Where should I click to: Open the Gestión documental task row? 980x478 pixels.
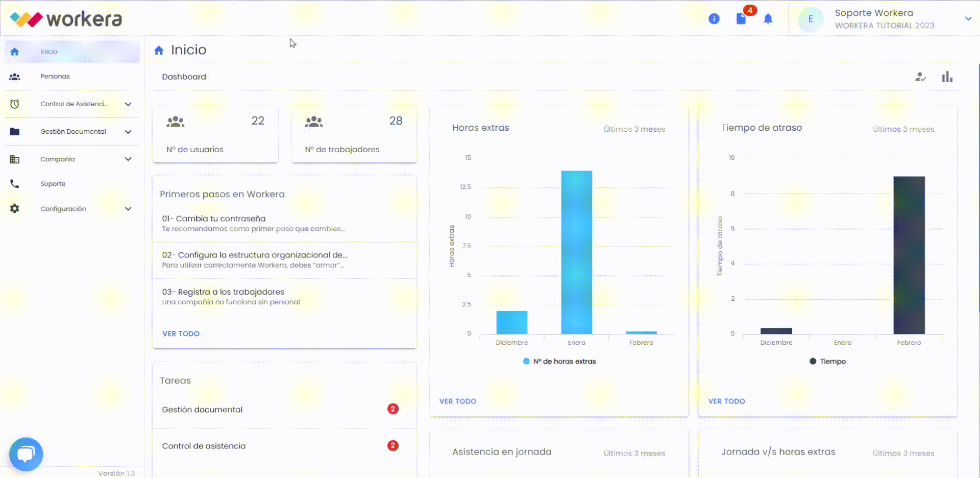[x=285, y=410]
